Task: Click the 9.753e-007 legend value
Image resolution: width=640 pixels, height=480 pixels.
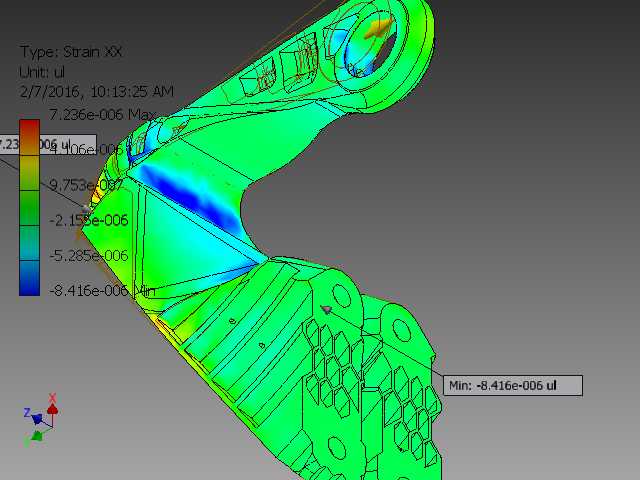Action: coord(86,185)
